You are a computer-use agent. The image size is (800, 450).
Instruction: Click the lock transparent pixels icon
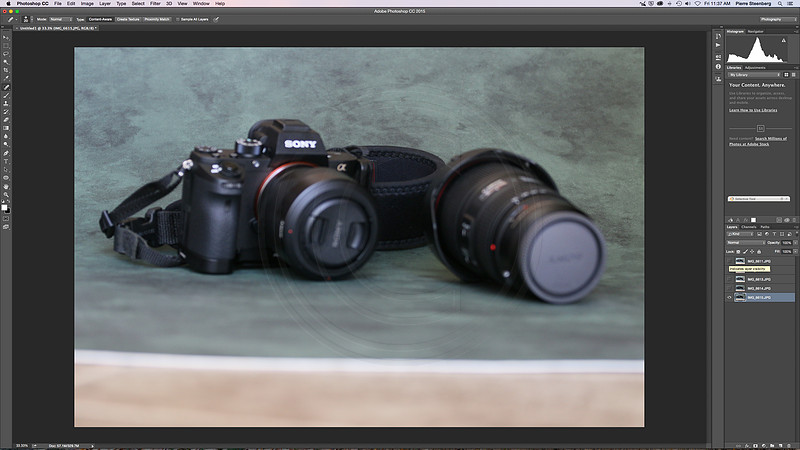[738, 252]
